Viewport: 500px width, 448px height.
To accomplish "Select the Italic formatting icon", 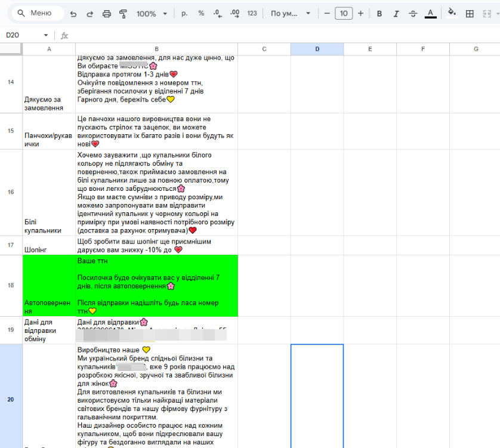I will (395, 13).
